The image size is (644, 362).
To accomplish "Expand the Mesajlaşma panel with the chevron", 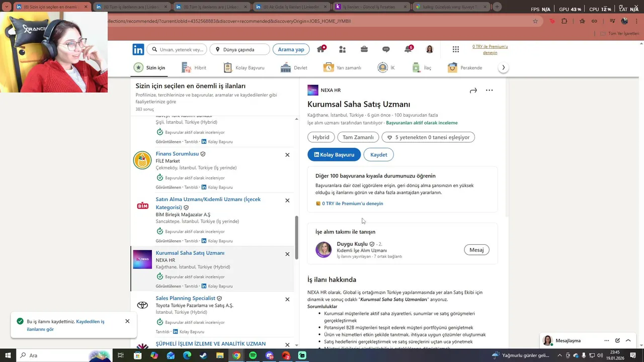I will tap(628, 340).
